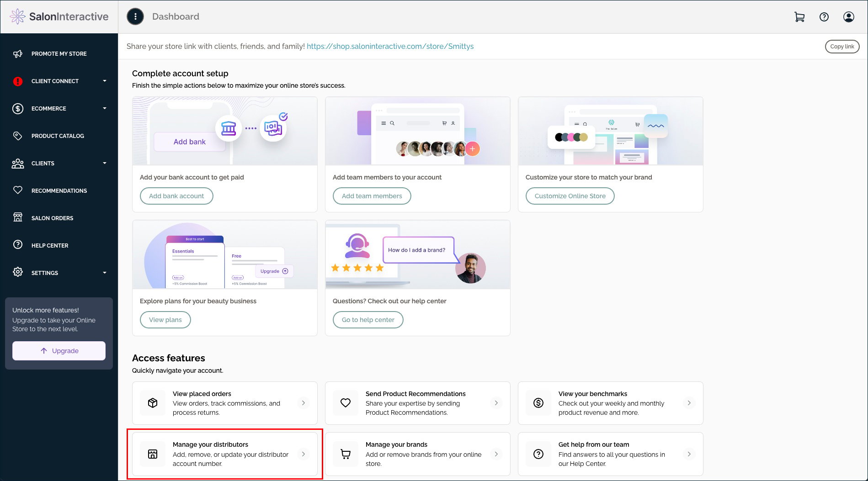This screenshot has height=481, width=868.
Task: Open Product Catalog in sidebar
Action: pos(59,136)
